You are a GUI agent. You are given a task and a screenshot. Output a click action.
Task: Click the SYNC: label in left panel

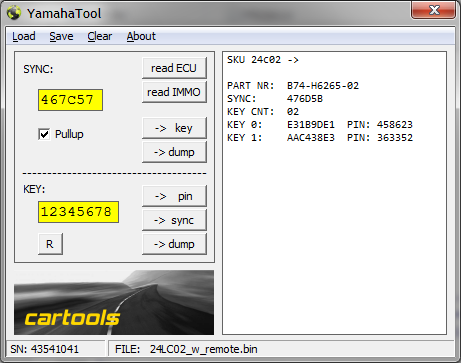coord(38,69)
